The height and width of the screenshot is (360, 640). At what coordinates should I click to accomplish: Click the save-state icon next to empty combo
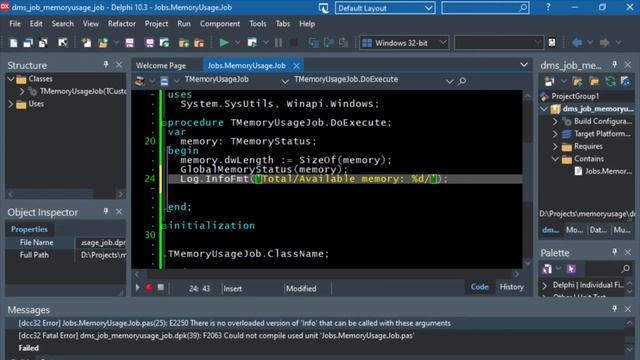tap(552, 42)
